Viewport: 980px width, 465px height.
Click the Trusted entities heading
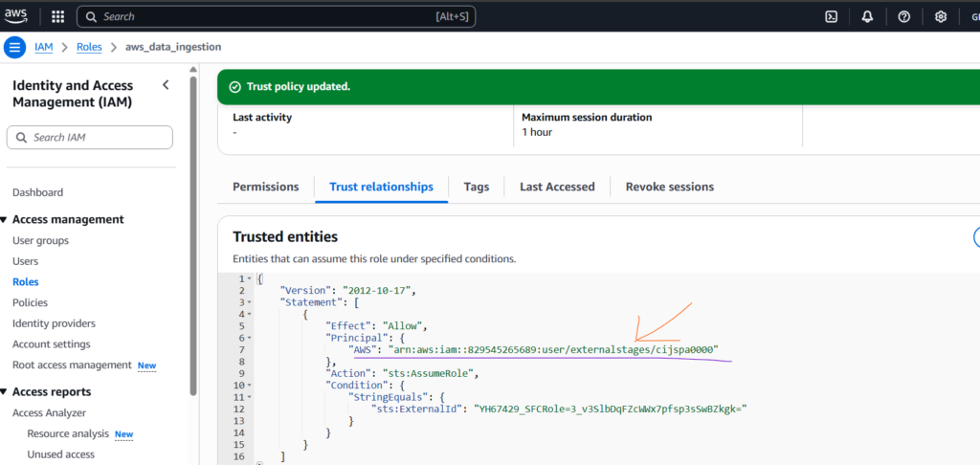pyautogui.click(x=285, y=237)
